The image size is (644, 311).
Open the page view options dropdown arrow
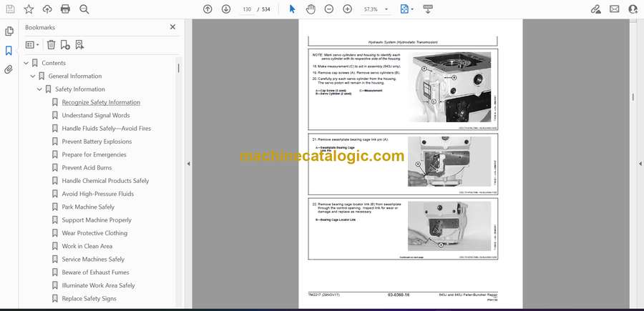coord(412,9)
